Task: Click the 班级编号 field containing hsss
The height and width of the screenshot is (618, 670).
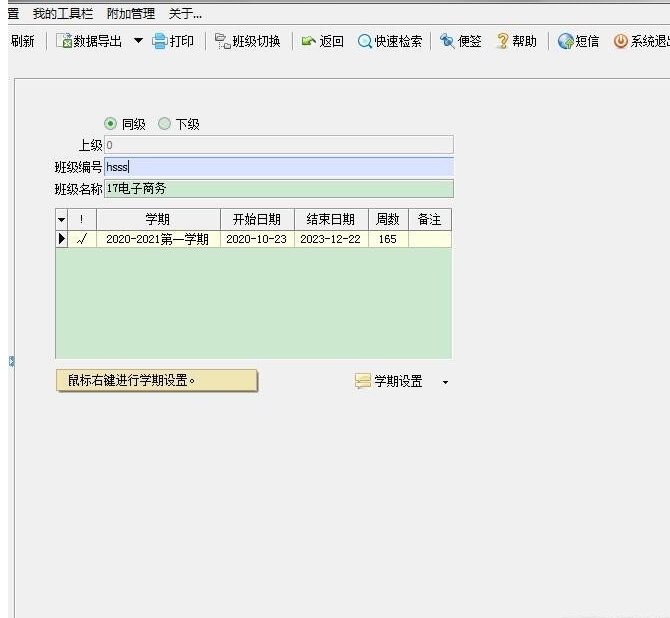Action: tap(279, 167)
